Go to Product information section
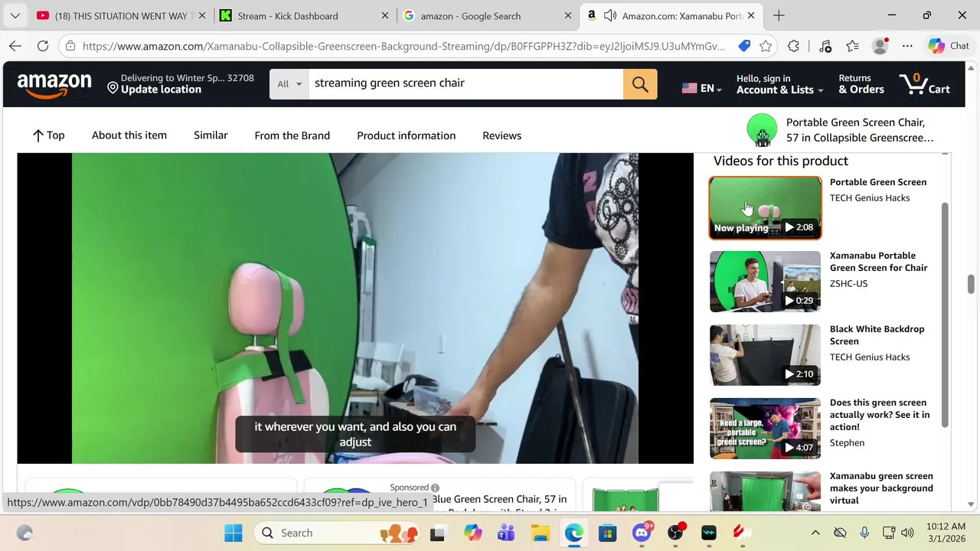980x551 pixels. (x=406, y=135)
